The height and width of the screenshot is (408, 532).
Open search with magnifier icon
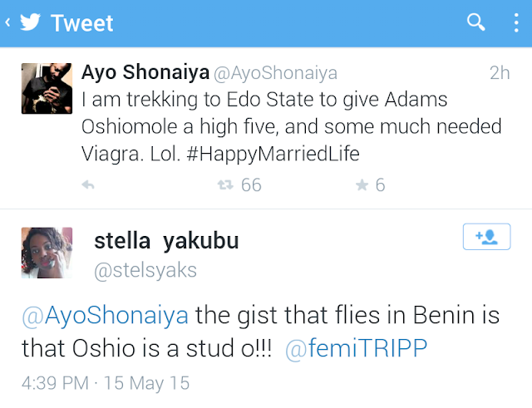point(476,22)
